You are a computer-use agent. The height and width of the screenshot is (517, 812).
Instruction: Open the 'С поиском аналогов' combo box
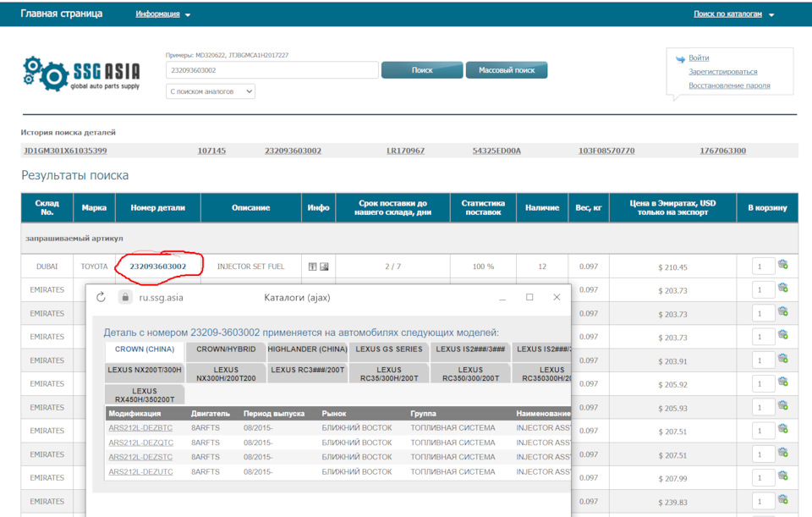tap(211, 91)
